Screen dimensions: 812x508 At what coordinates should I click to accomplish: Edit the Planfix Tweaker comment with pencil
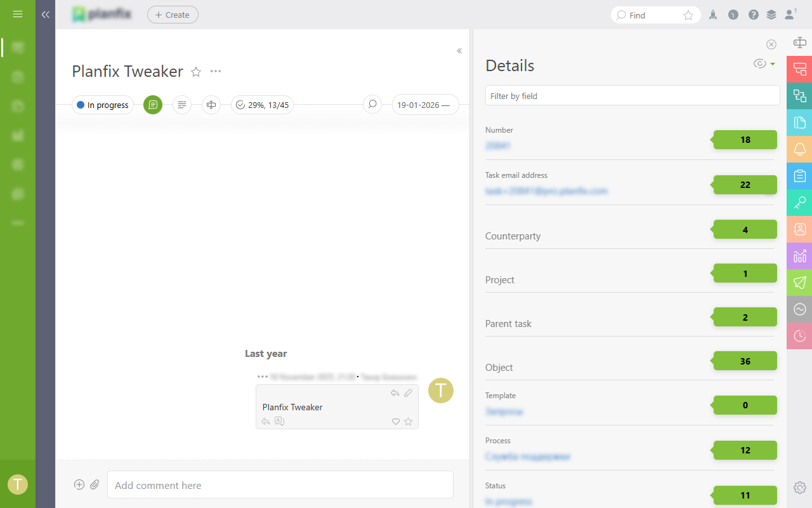click(408, 393)
